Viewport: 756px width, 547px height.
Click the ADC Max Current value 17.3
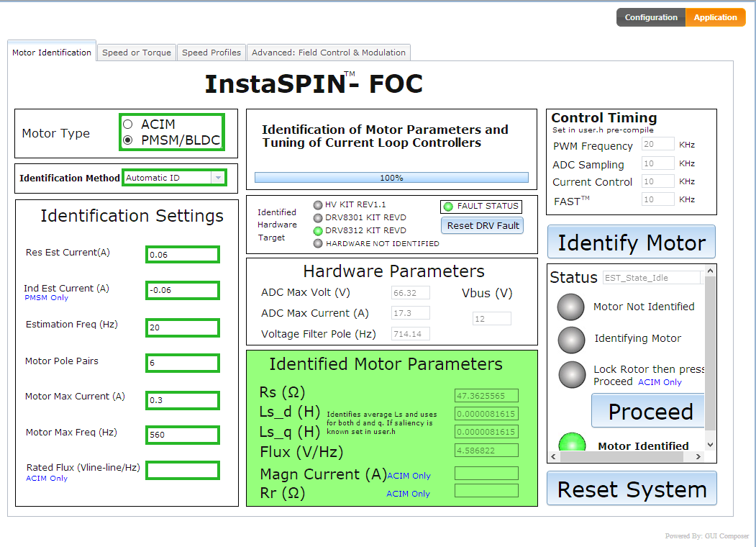click(x=410, y=313)
